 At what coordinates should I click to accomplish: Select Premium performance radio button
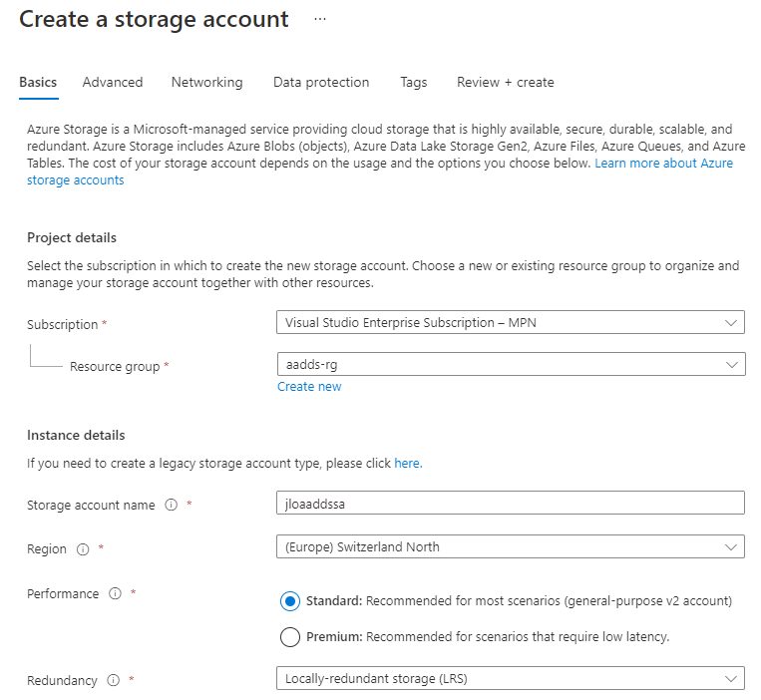290,637
